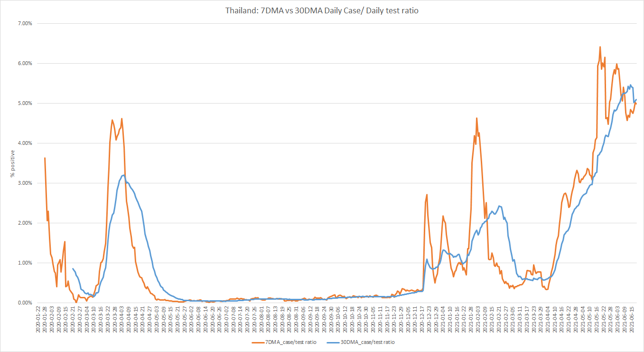Click the orange spike peak in late December 2020
Image resolution: width=644 pixels, height=352 pixels.
pos(427,194)
